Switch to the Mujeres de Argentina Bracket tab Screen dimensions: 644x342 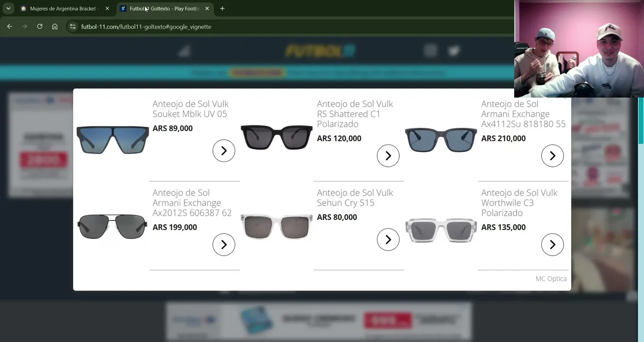pos(64,9)
